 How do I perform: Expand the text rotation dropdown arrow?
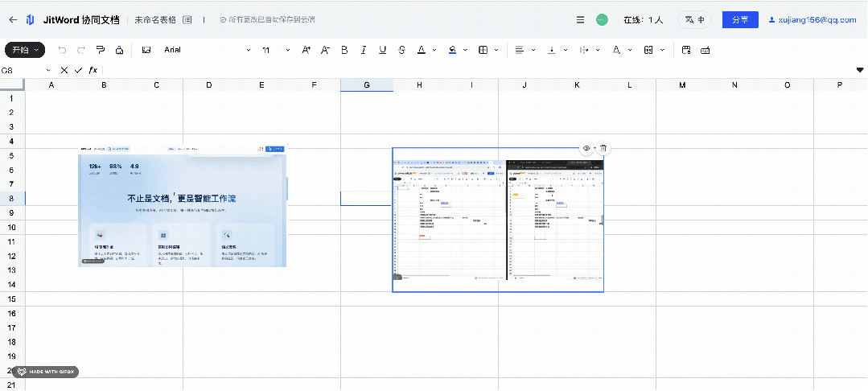click(630, 50)
